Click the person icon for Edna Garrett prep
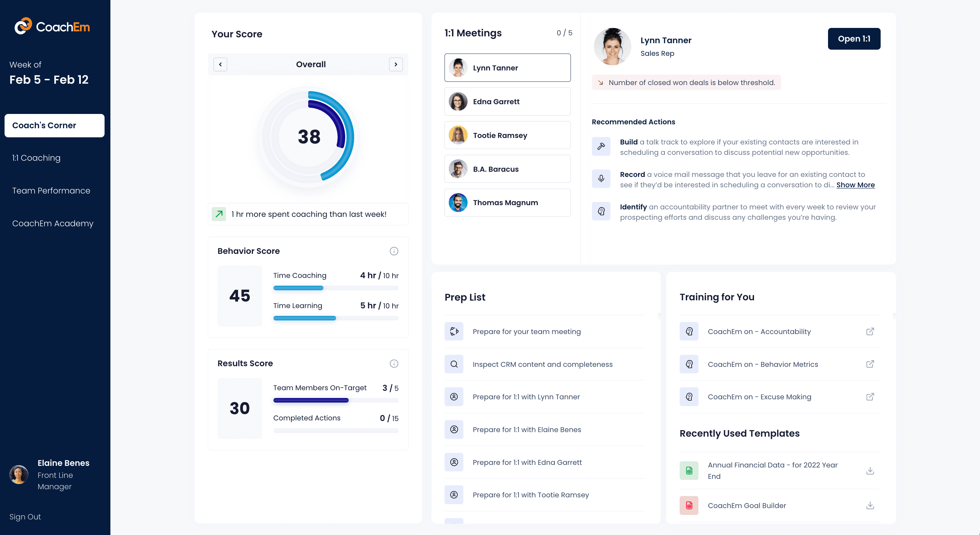The width and height of the screenshot is (980, 535). 454,462
